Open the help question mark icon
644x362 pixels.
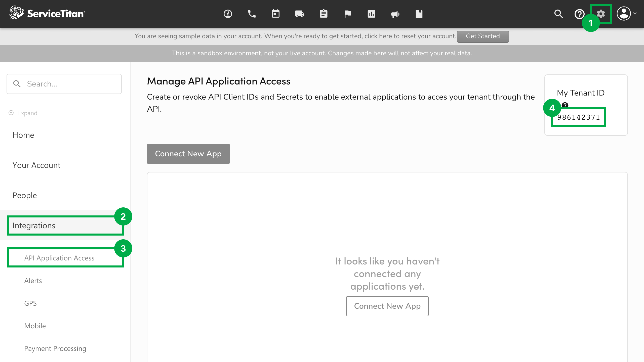[x=580, y=14]
